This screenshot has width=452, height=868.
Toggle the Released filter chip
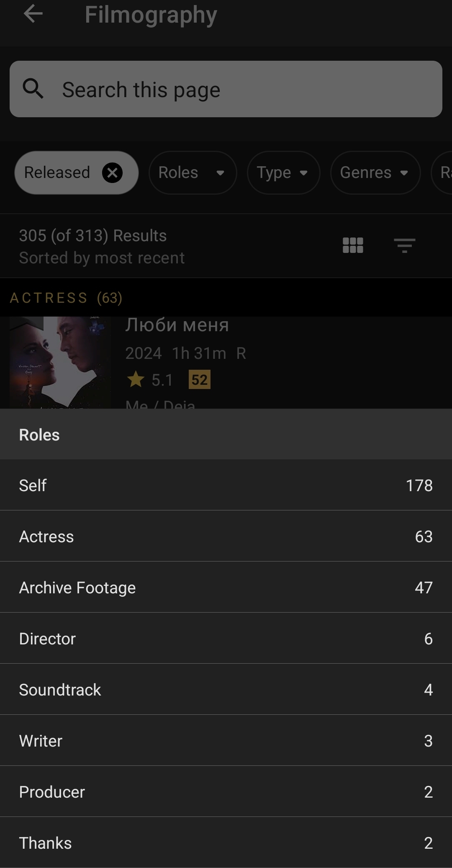click(57, 173)
